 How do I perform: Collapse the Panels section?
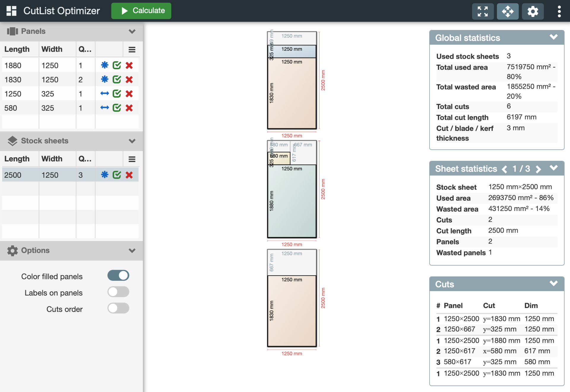click(132, 31)
